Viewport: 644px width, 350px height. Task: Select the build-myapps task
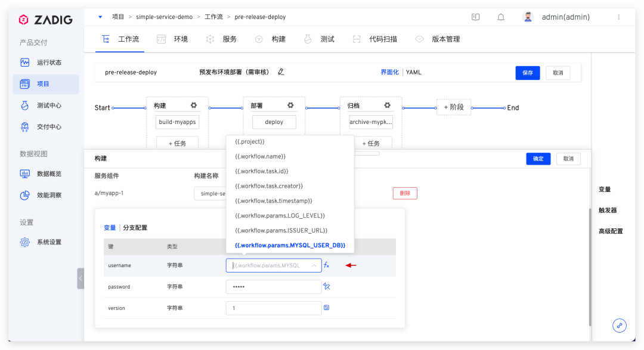coord(178,122)
